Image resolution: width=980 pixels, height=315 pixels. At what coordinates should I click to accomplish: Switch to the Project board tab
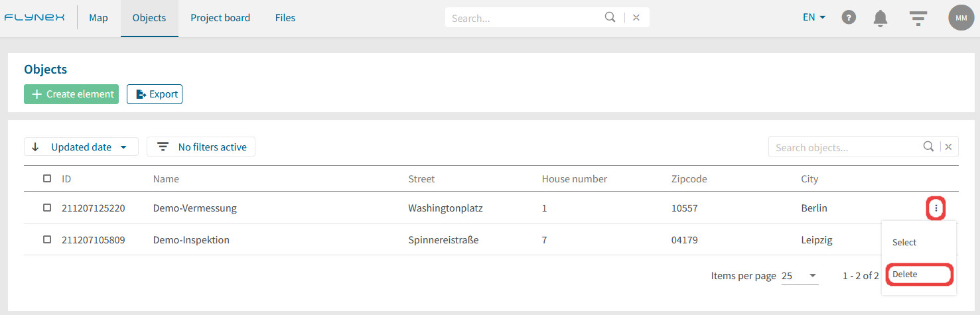click(x=220, y=18)
